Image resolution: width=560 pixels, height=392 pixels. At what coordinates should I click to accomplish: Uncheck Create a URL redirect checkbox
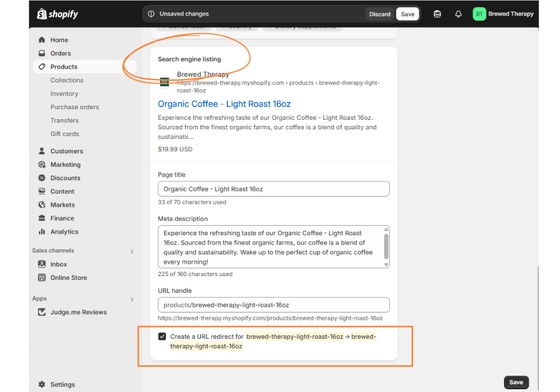162,337
